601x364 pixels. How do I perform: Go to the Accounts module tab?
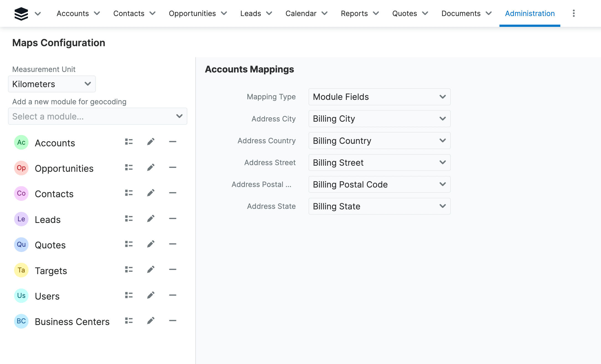(x=73, y=13)
